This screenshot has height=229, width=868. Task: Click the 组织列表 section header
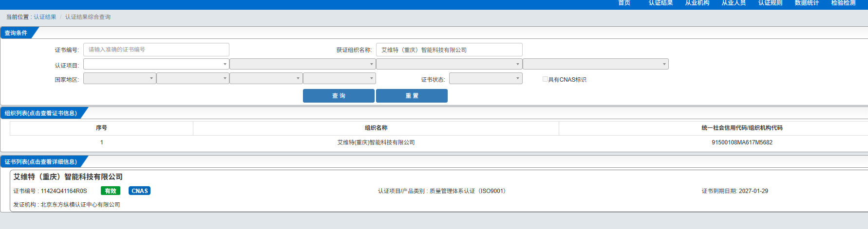(41, 113)
